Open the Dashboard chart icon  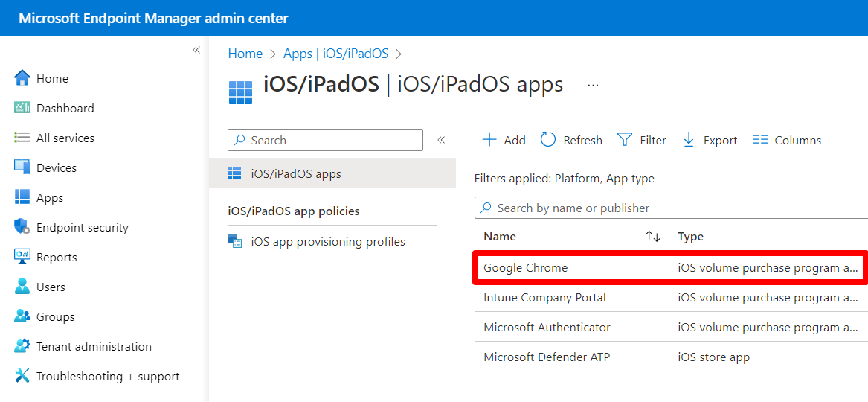point(22,108)
